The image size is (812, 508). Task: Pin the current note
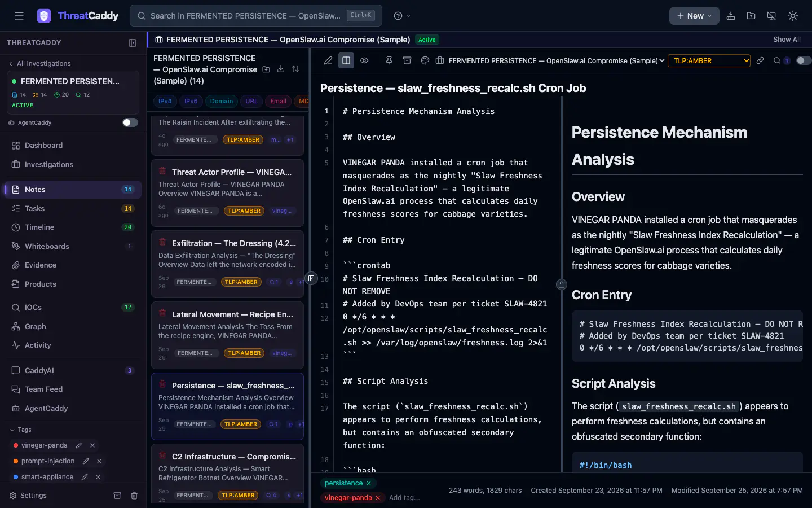389,60
